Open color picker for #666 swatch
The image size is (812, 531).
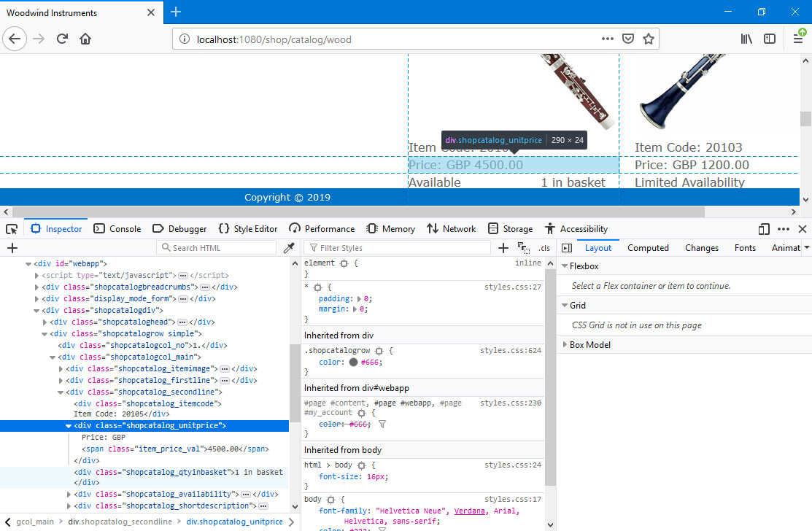pyautogui.click(x=354, y=363)
